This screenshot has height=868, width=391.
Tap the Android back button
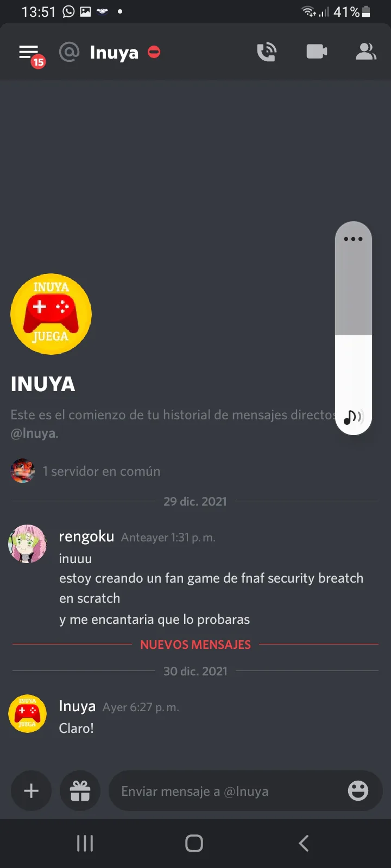click(304, 843)
